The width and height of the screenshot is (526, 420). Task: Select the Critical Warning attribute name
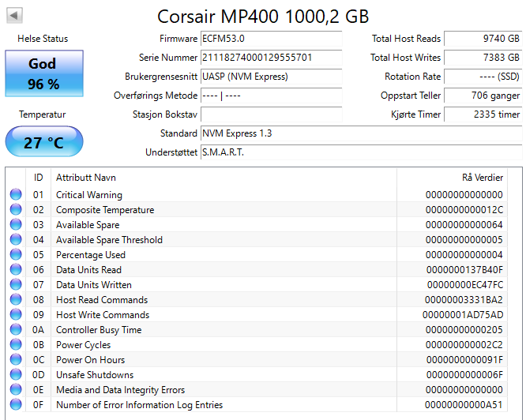[89, 195]
